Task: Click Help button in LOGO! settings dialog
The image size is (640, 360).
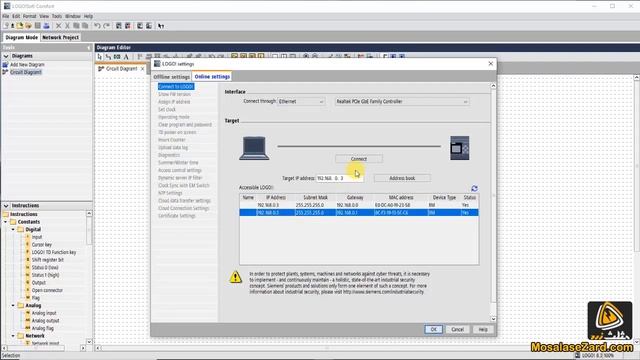Action: (x=483, y=329)
